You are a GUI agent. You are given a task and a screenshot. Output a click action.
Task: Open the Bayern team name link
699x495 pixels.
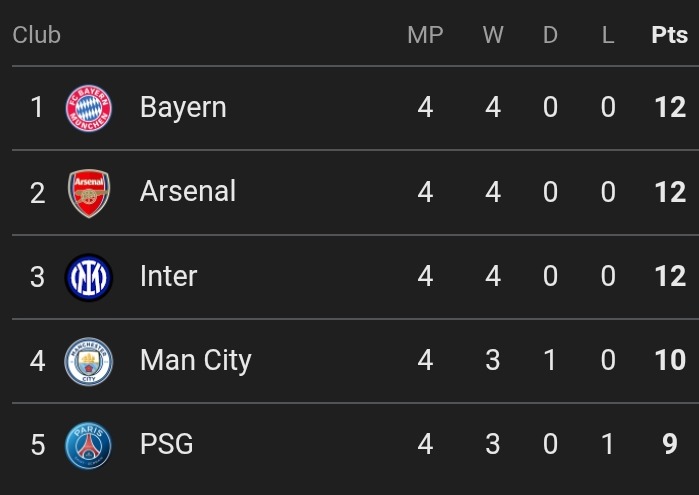(x=183, y=107)
